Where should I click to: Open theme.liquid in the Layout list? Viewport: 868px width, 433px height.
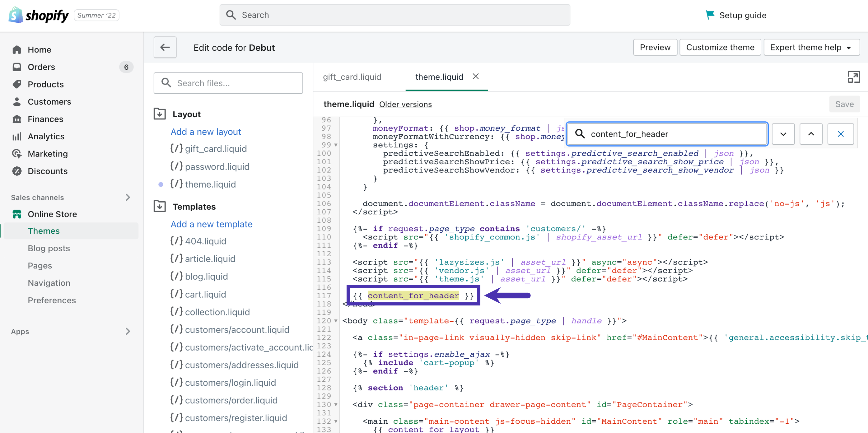tap(210, 184)
